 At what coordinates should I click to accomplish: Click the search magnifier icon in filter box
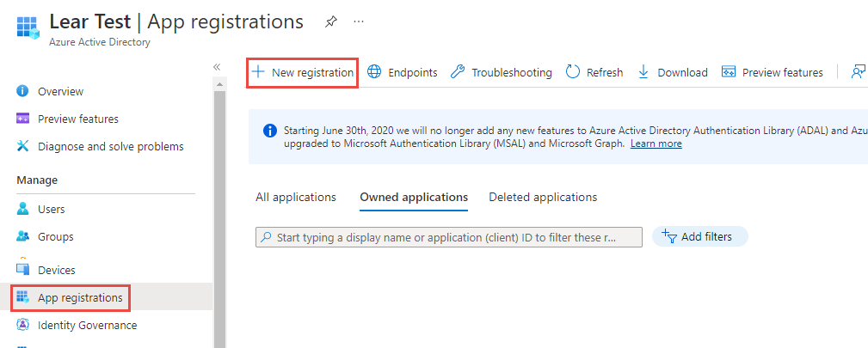267,237
